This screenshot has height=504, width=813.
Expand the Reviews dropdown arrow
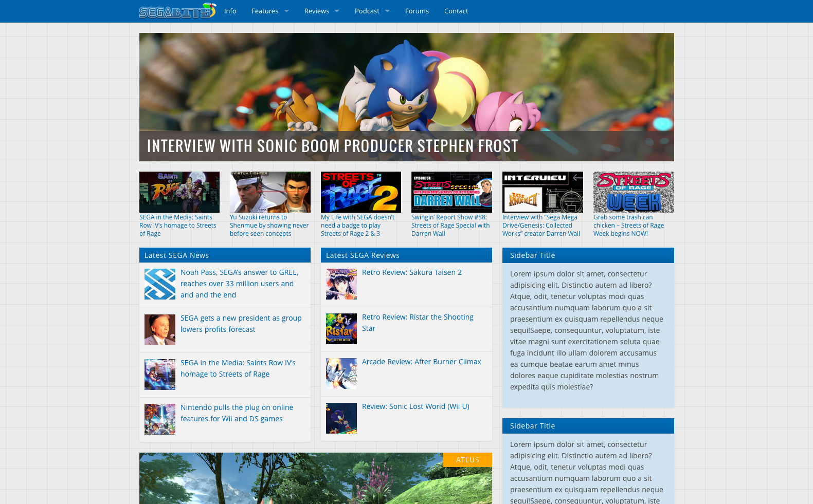point(337,11)
